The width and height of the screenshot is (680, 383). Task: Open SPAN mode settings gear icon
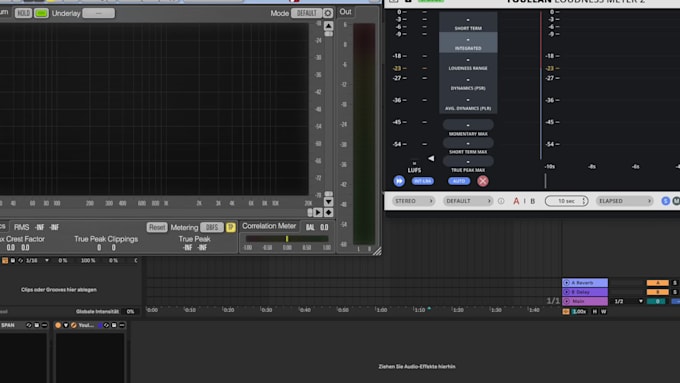328,13
